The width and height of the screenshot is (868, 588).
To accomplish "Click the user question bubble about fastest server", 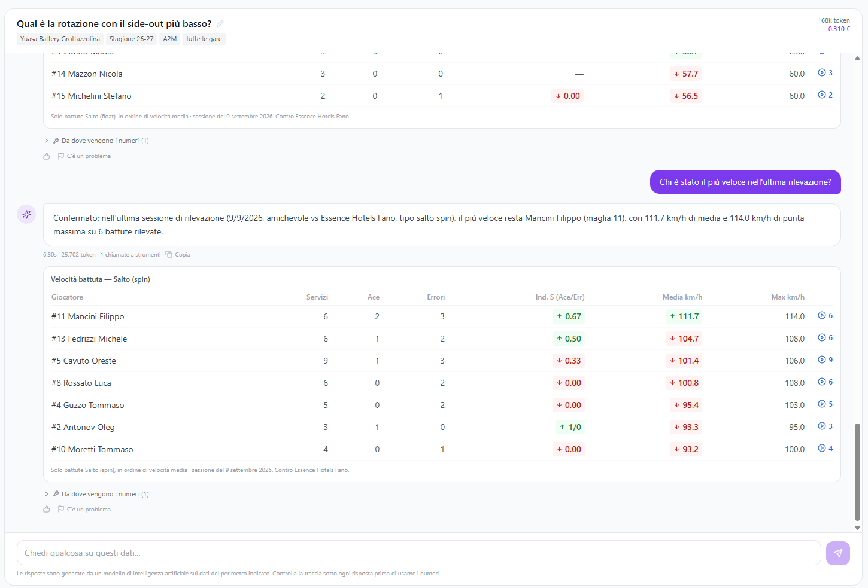I will (745, 182).
